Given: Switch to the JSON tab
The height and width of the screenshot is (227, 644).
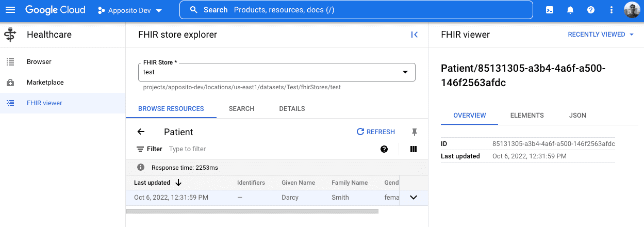Looking at the screenshot, I should pos(577,116).
